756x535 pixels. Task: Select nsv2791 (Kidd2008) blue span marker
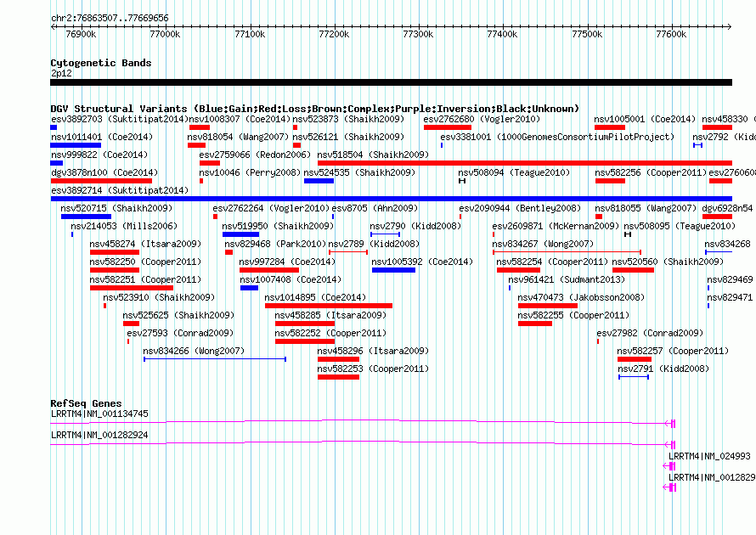pos(634,377)
